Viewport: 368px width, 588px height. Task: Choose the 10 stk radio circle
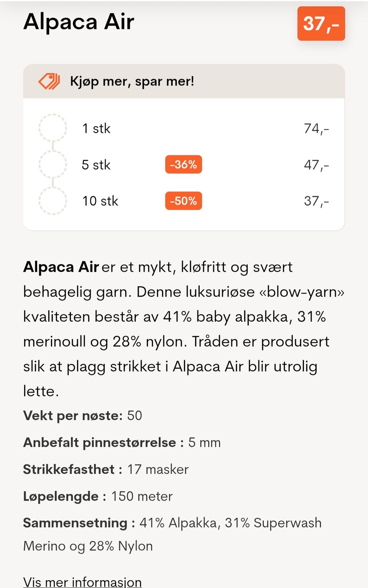(53, 201)
